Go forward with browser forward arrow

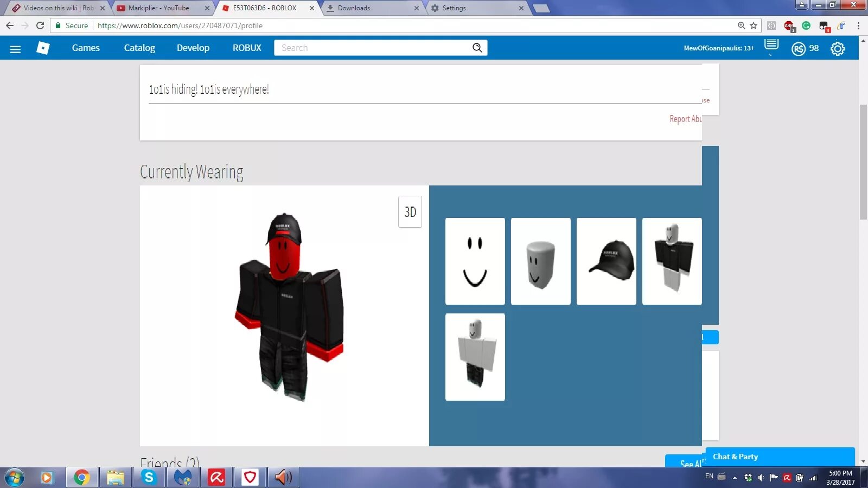tap(25, 25)
